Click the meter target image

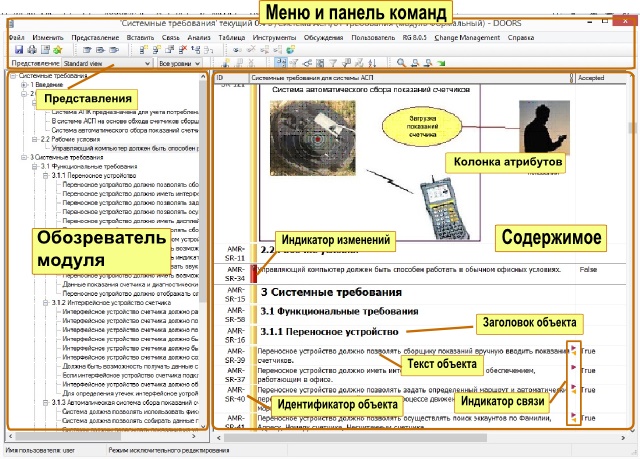tap(313, 138)
